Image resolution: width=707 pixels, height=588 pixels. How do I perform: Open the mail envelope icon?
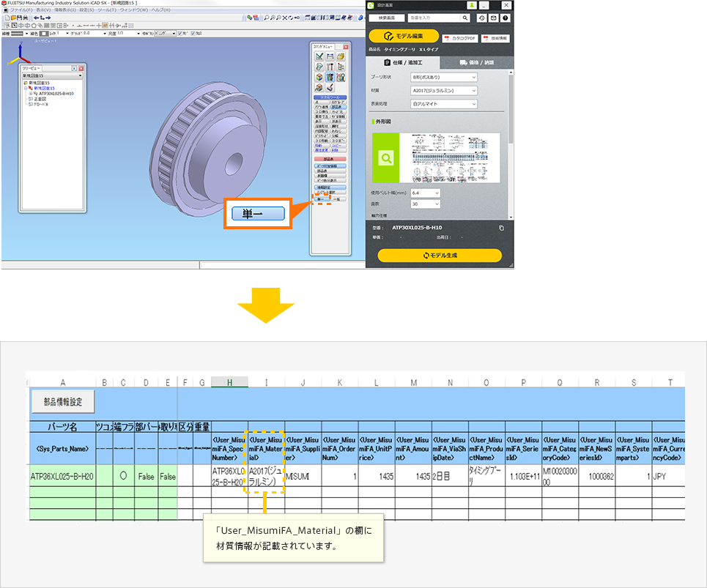(494, 18)
